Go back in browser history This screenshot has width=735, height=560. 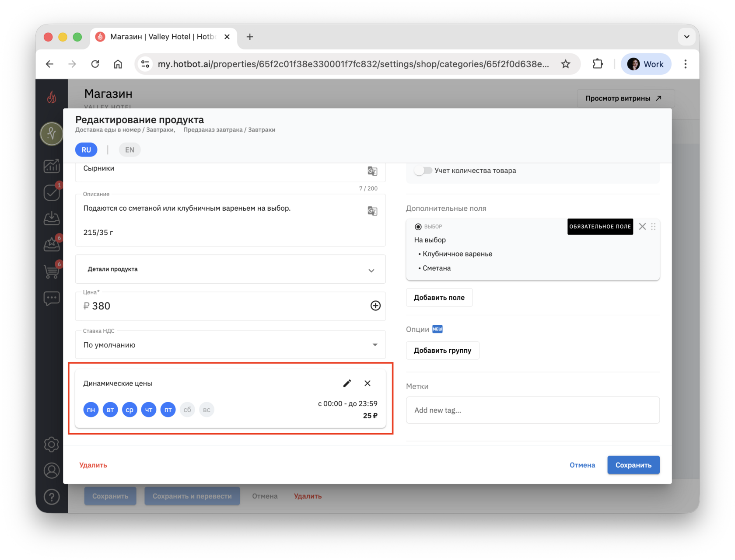[49, 64]
